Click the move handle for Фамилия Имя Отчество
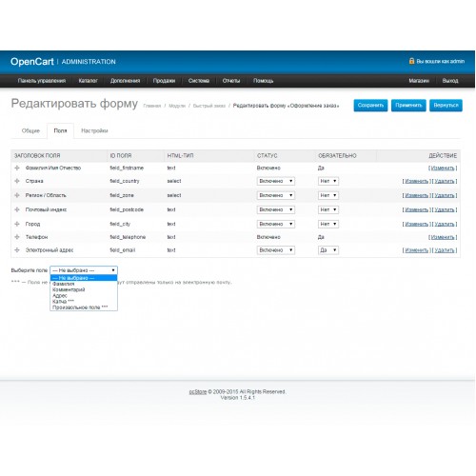Viewport: 476px width, 476px height. 17,168
